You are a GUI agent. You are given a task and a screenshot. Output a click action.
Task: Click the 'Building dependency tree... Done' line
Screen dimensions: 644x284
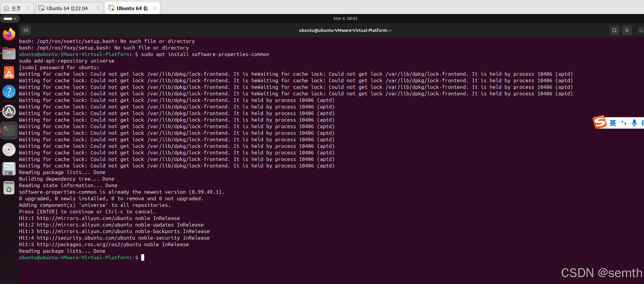[x=67, y=179]
